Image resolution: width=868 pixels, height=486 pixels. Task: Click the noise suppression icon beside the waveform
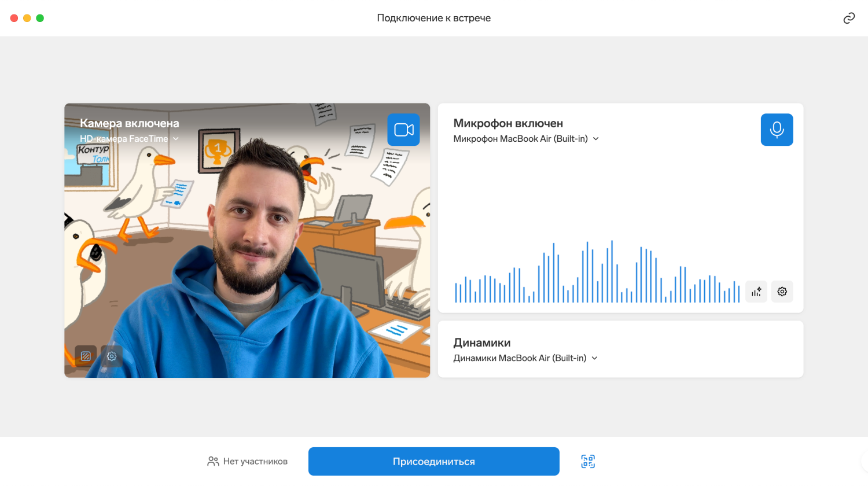coord(756,292)
